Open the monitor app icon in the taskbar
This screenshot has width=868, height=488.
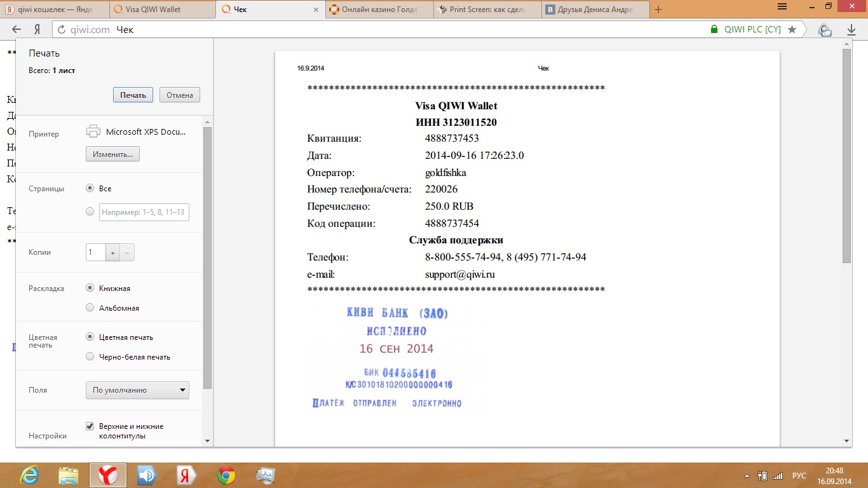[x=265, y=475]
